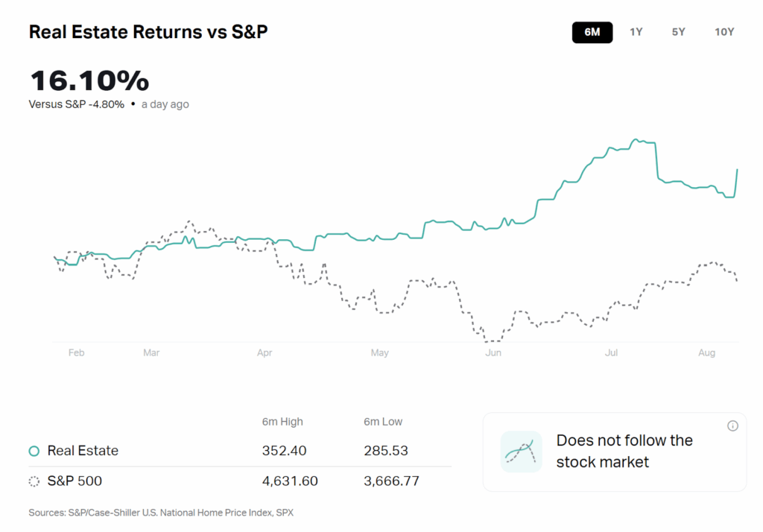Click the Apr label on the chart axis

point(265,352)
